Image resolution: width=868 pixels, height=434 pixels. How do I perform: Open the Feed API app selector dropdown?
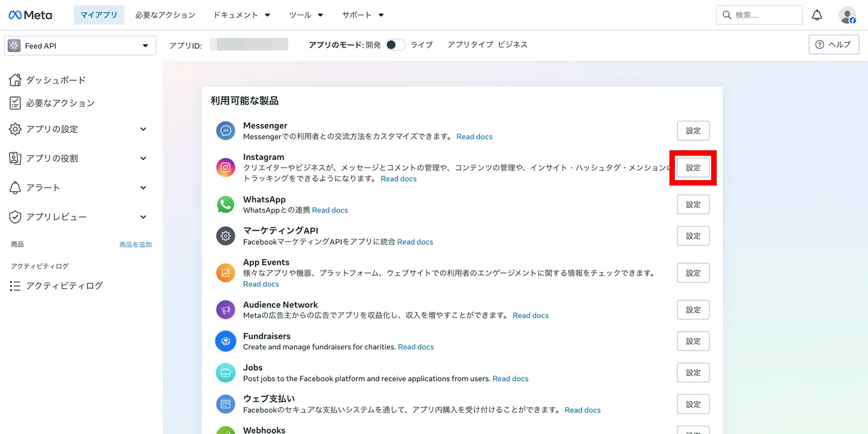coord(80,46)
